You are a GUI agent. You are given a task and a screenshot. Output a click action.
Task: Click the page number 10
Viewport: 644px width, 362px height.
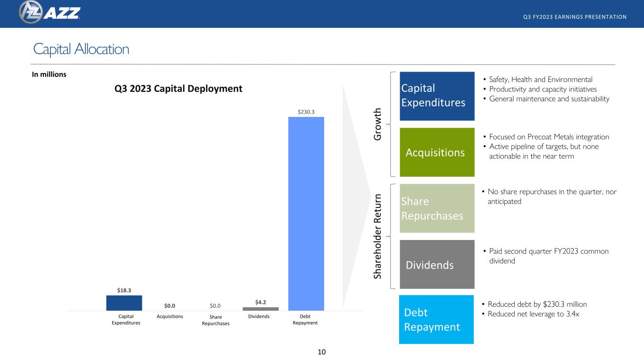[x=322, y=352]
